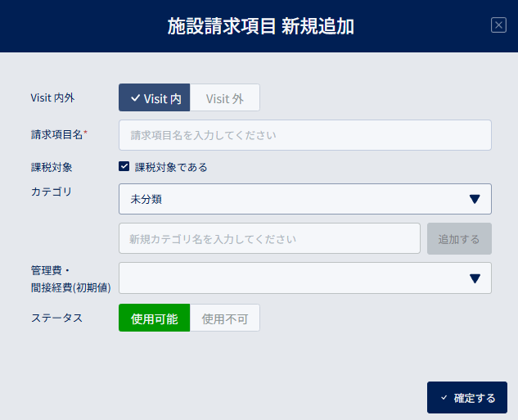Click the ステータス field label
This screenshot has width=518, height=420.
tap(56, 318)
